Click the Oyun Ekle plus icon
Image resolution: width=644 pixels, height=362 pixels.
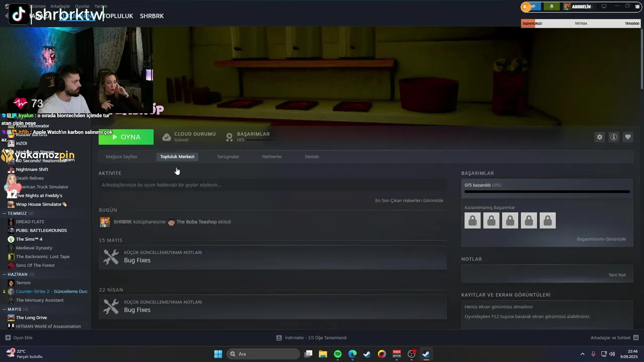8,338
